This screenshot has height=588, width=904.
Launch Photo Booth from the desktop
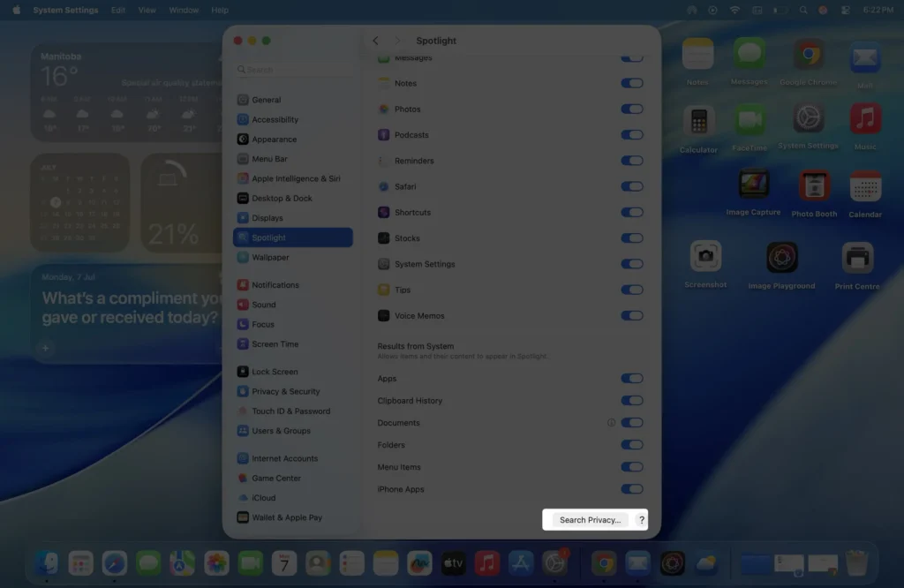[x=814, y=186]
